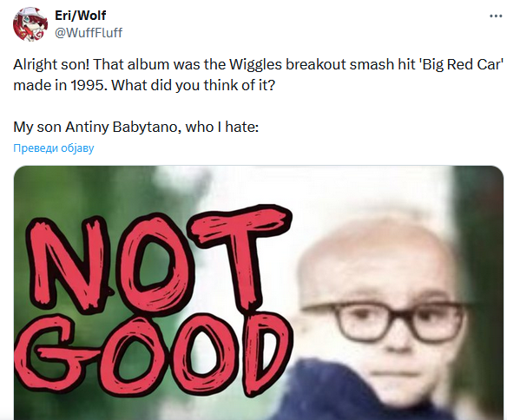Click the Eri/Wolf profile avatar
This screenshot has width=507, height=420.
click(x=30, y=24)
